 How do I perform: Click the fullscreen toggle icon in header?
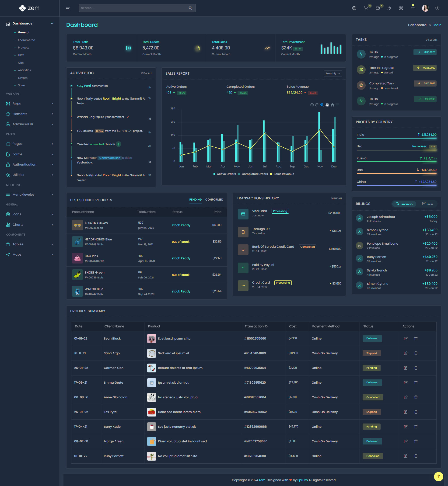[x=401, y=8]
